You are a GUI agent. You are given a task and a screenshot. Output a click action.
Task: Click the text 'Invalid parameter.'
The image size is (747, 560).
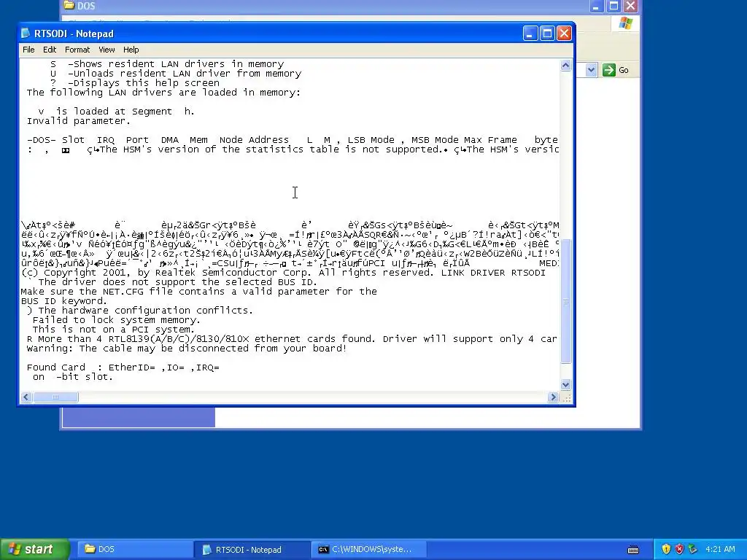coord(79,121)
